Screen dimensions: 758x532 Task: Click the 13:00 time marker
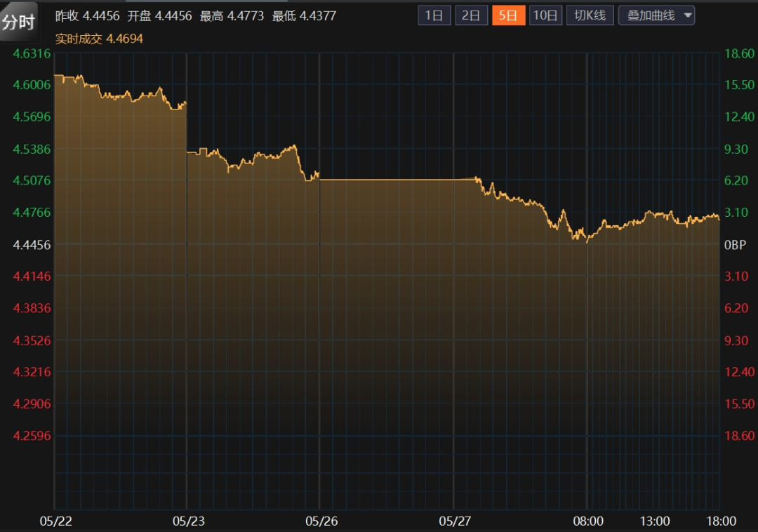654,521
